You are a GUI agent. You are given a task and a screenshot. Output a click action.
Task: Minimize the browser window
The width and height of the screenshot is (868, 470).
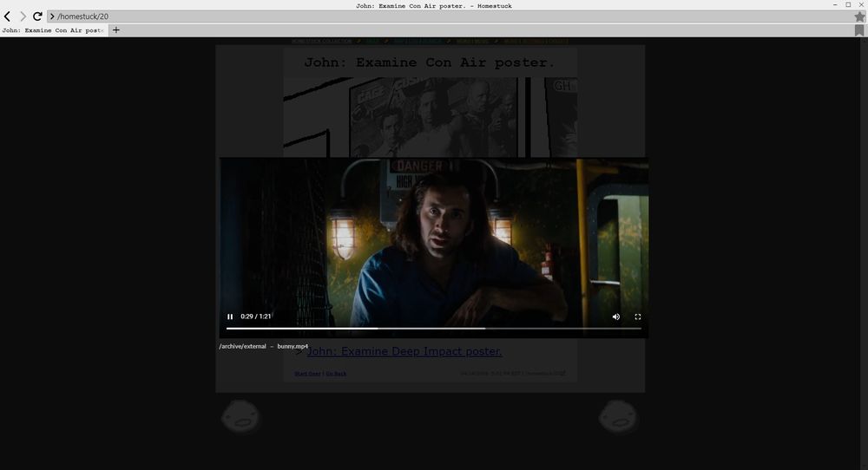[x=835, y=5]
